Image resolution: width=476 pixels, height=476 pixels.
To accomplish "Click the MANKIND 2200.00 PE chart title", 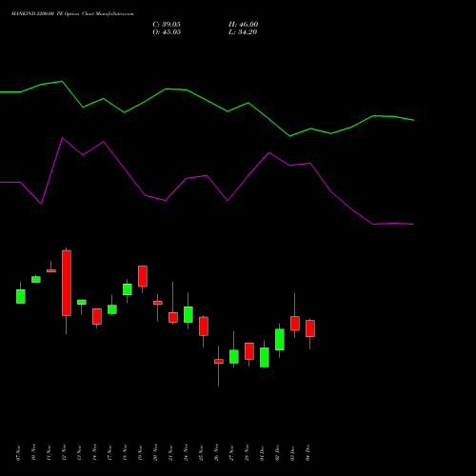I will point(72,14).
